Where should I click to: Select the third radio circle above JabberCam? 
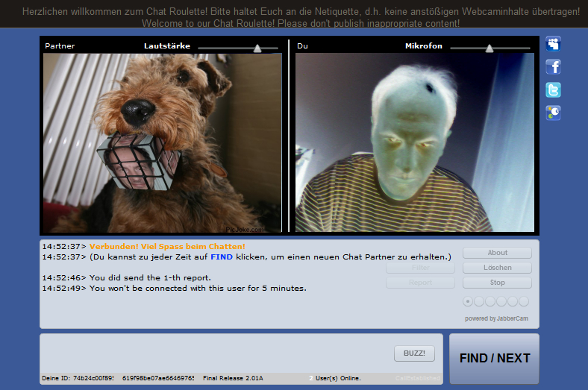(x=490, y=301)
